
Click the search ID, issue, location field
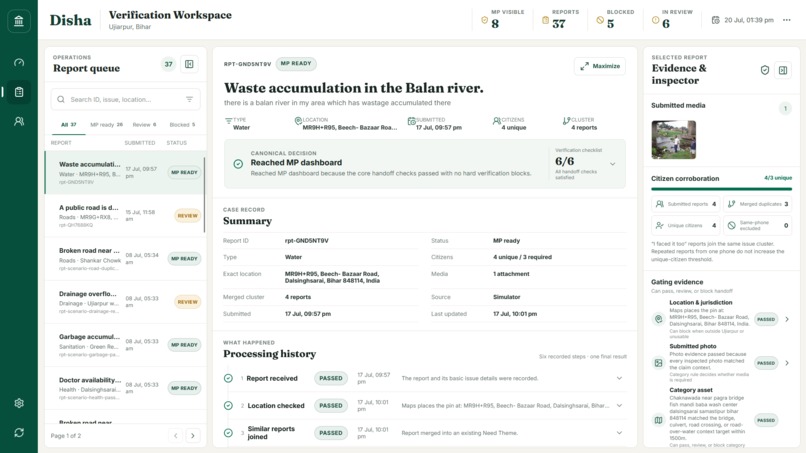pyautogui.click(x=125, y=99)
